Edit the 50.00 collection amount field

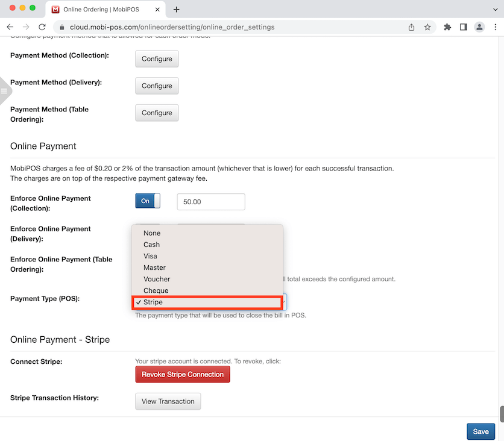pyautogui.click(x=211, y=202)
